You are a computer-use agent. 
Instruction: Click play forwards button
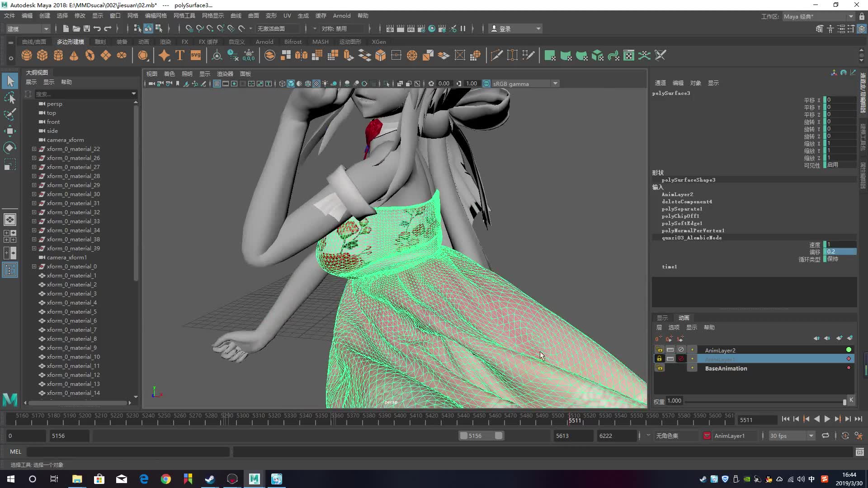point(827,419)
